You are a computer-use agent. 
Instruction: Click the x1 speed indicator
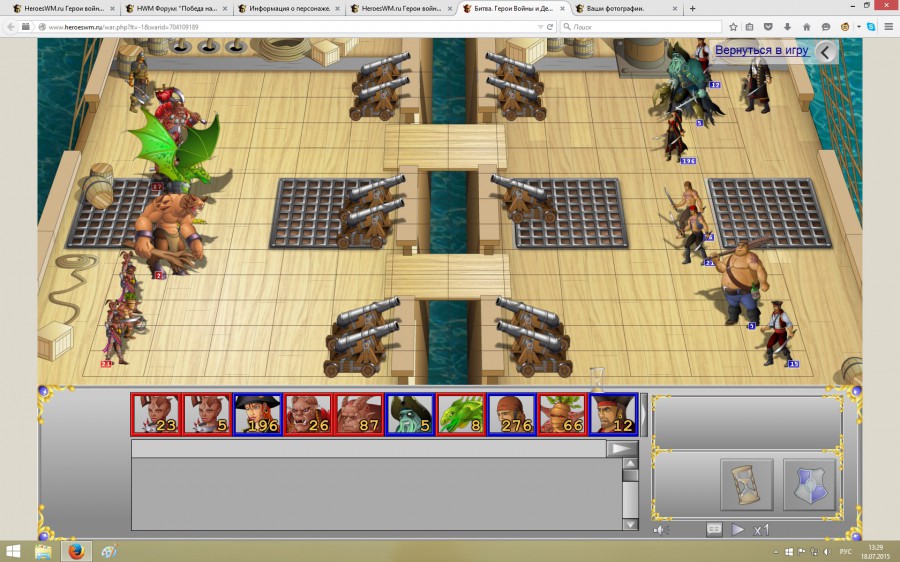761,530
